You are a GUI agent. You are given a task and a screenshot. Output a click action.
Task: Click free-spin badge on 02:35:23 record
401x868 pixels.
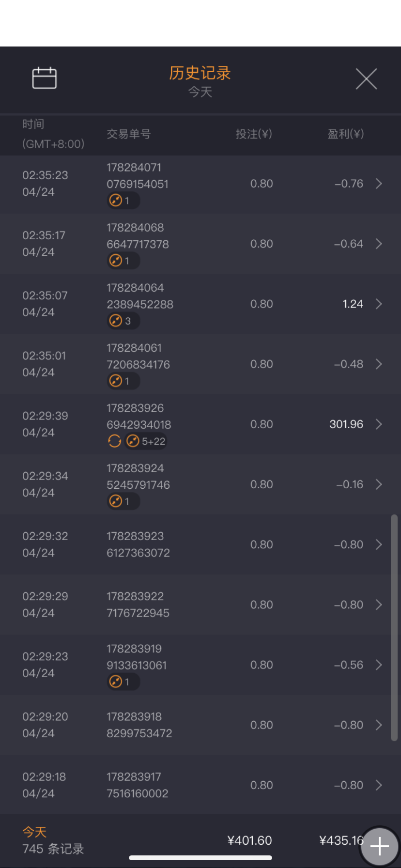coord(123,201)
